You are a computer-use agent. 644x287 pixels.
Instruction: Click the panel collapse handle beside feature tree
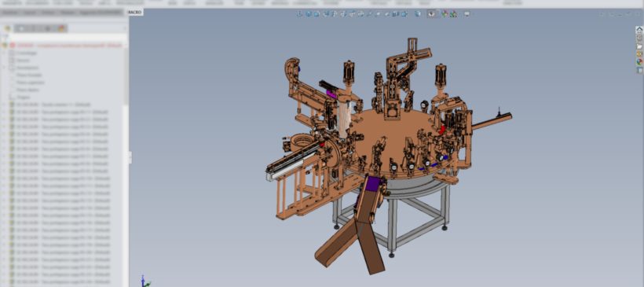tap(130, 157)
